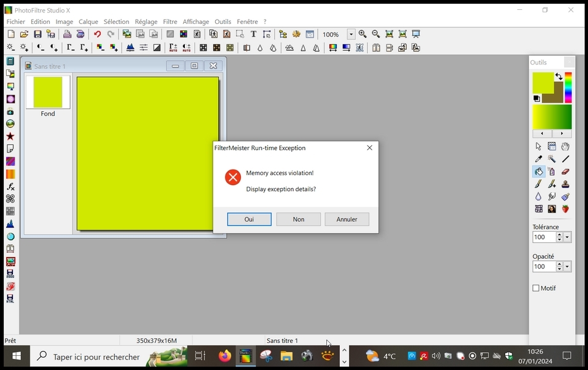Open the Réglage menu
This screenshot has width=588, height=370.
pos(146,22)
